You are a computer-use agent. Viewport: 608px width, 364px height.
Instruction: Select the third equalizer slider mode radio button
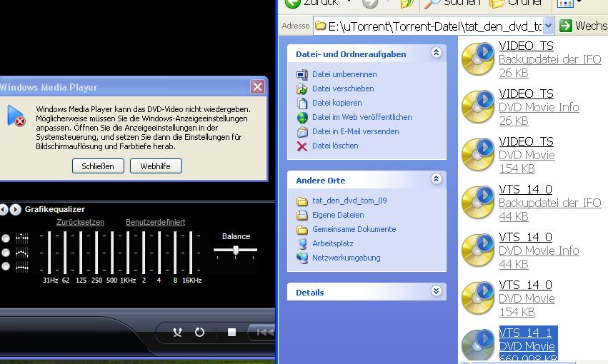click(x=6, y=266)
